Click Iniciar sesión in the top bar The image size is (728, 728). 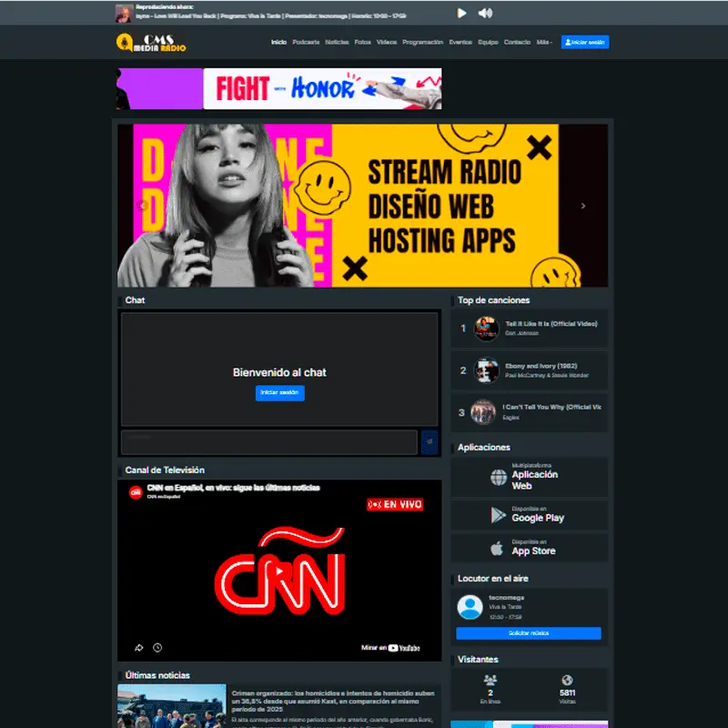[x=585, y=41]
